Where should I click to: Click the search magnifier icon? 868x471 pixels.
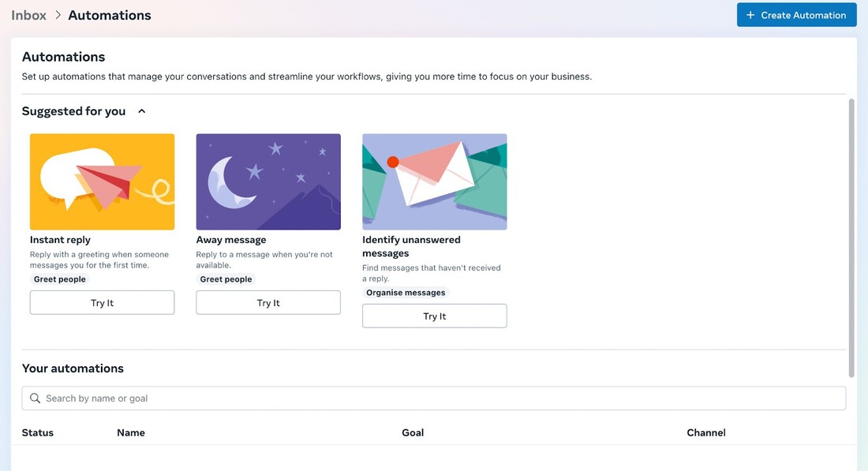tap(35, 398)
